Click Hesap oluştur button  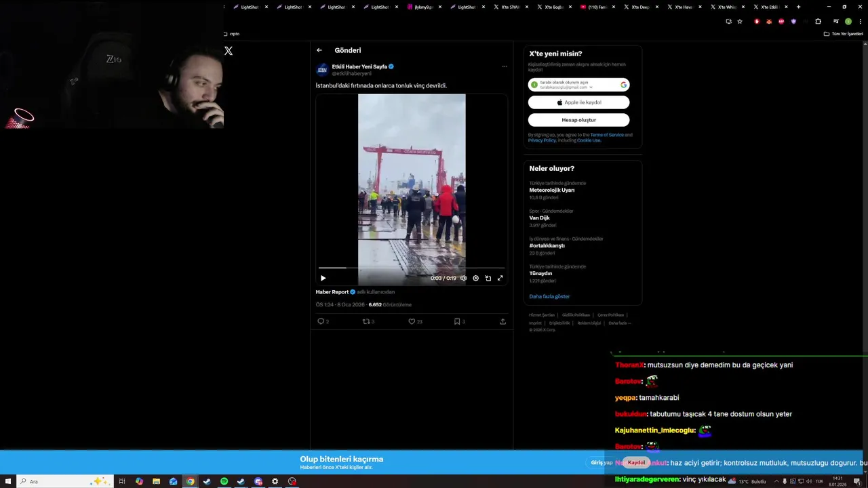click(x=578, y=120)
